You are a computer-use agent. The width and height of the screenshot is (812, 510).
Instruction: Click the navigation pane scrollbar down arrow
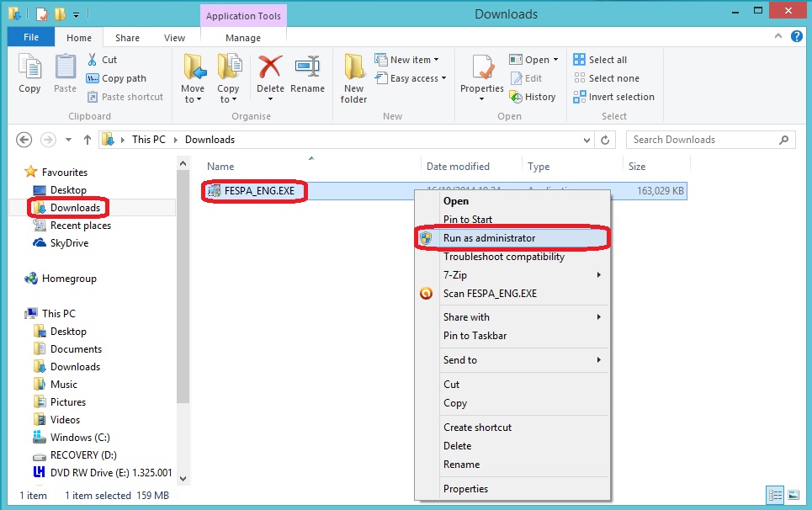click(x=183, y=479)
